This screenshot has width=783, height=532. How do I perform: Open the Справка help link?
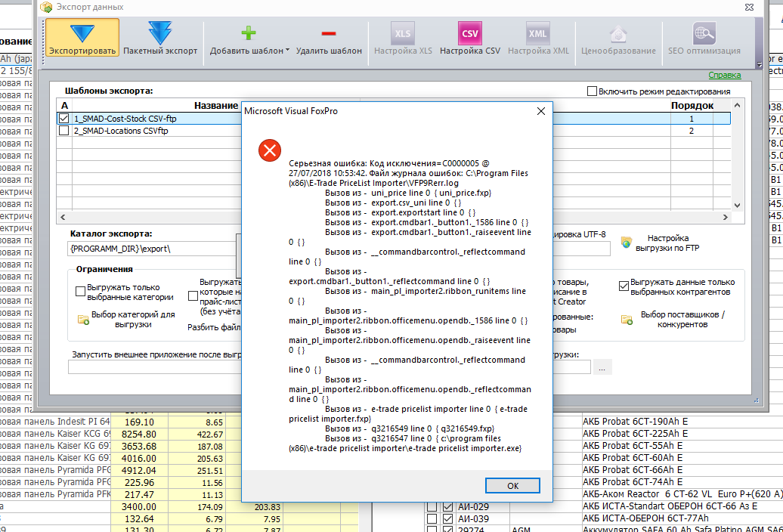(x=725, y=75)
